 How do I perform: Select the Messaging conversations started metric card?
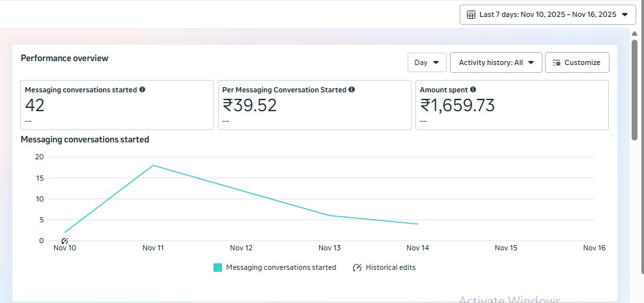pos(117,105)
